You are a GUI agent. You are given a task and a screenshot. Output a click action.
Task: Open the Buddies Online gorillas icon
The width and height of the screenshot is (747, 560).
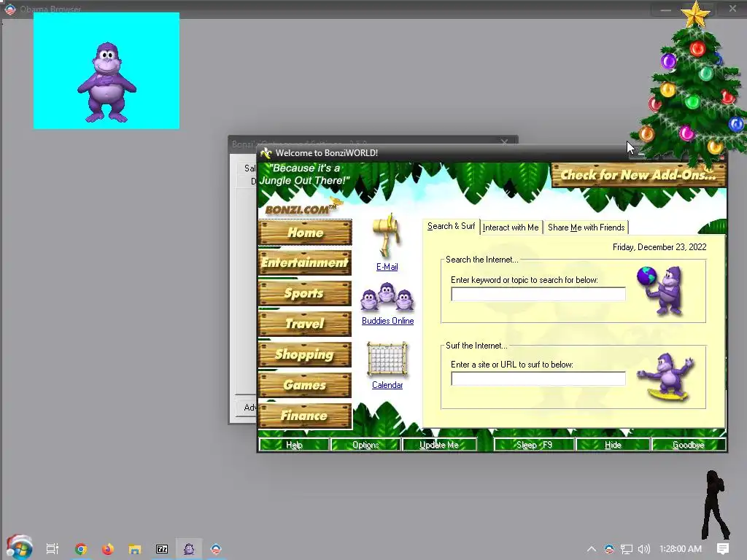[387, 297]
